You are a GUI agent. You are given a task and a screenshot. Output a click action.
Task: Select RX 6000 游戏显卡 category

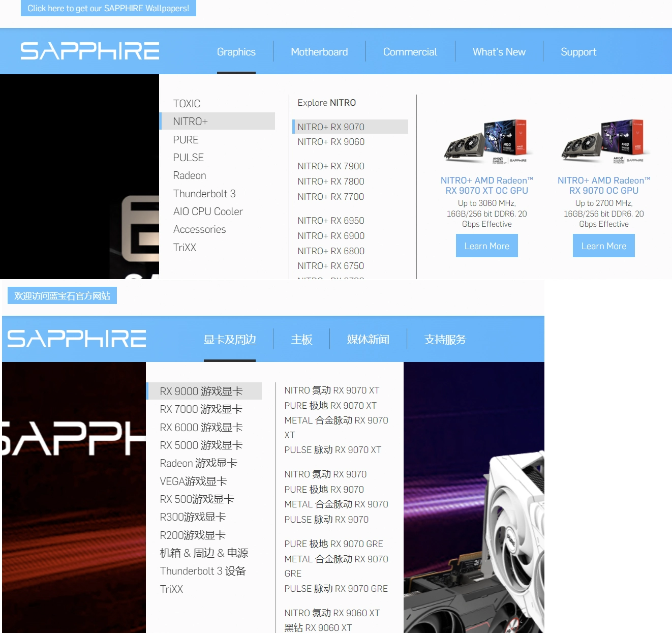201,428
